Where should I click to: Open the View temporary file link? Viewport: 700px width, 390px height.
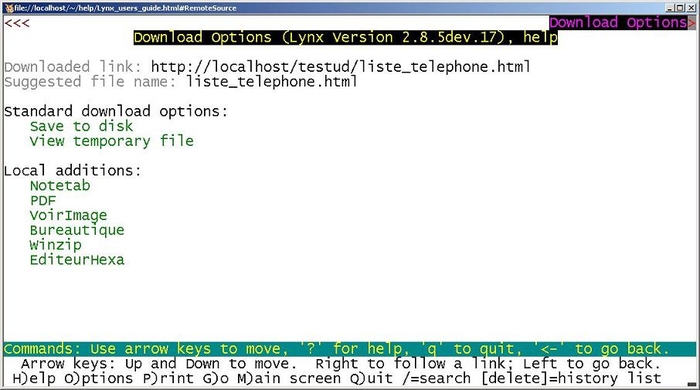pyautogui.click(x=112, y=141)
